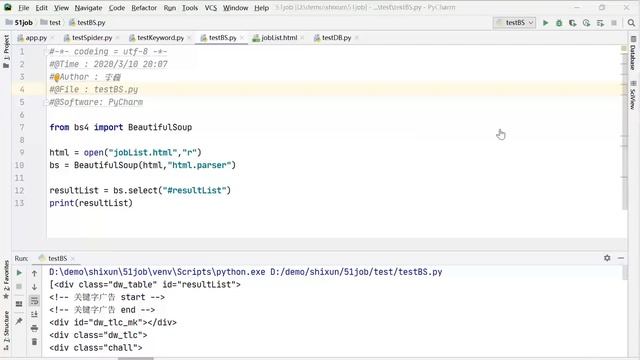Stop the running process in top toolbar

pos(614,23)
